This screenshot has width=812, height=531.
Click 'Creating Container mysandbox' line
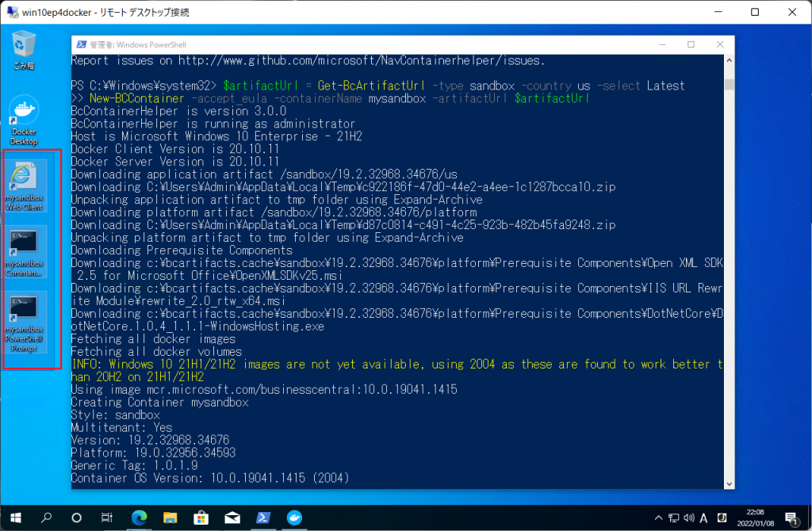point(159,402)
